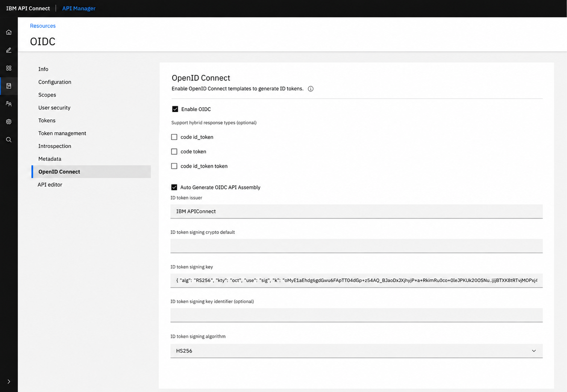Open the Home icon in left rail
Viewport: 567px width, 392px height.
(x=9, y=32)
